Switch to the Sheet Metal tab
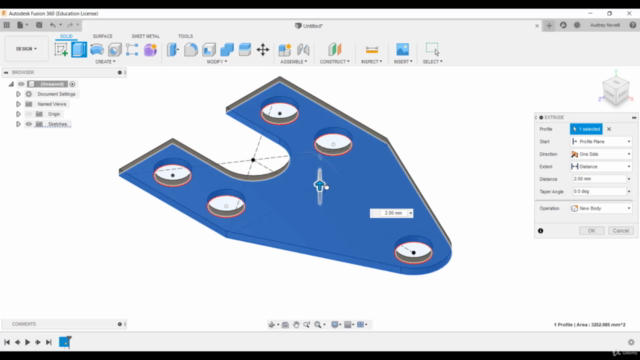The image size is (640, 360). pyautogui.click(x=145, y=36)
